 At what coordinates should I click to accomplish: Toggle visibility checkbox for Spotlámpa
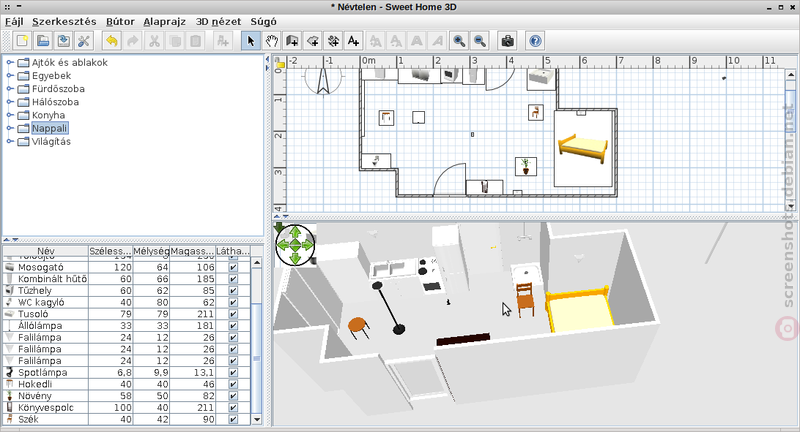coord(233,373)
